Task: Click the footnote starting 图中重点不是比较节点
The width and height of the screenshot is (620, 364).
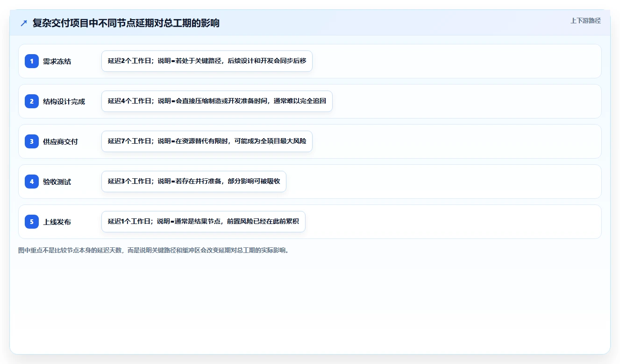Action: pos(154,251)
